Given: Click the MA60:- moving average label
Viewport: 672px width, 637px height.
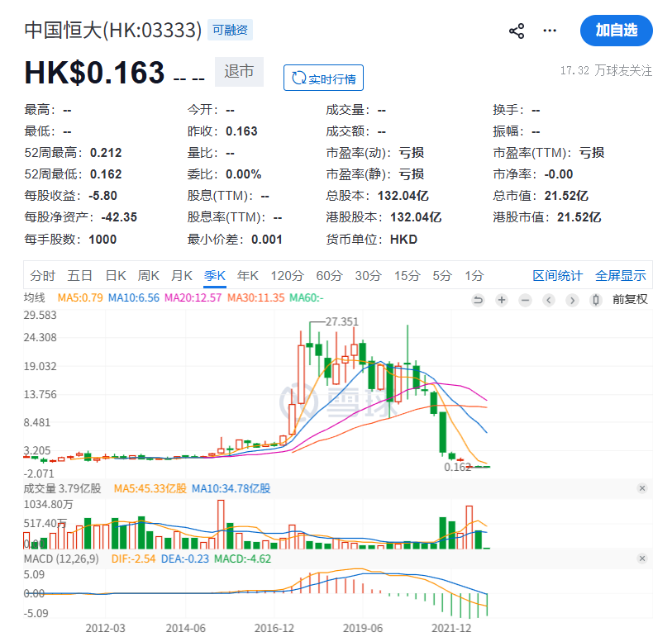Looking at the screenshot, I should [307, 297].
